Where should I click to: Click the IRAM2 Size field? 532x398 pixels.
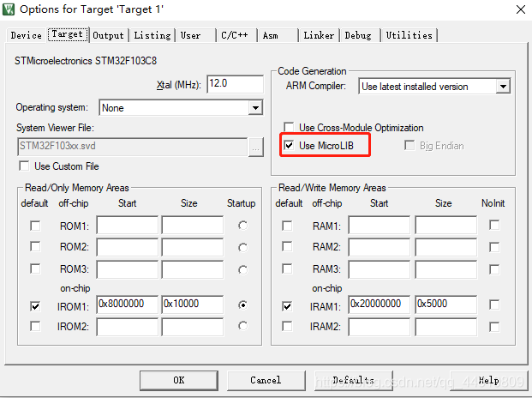click(x=445, y=327)
